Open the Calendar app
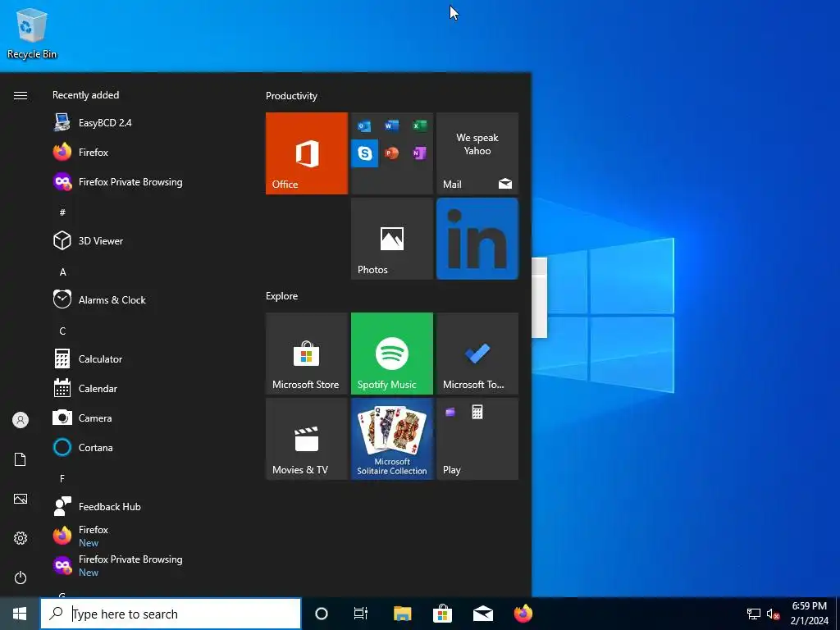 tap(144, 388)
